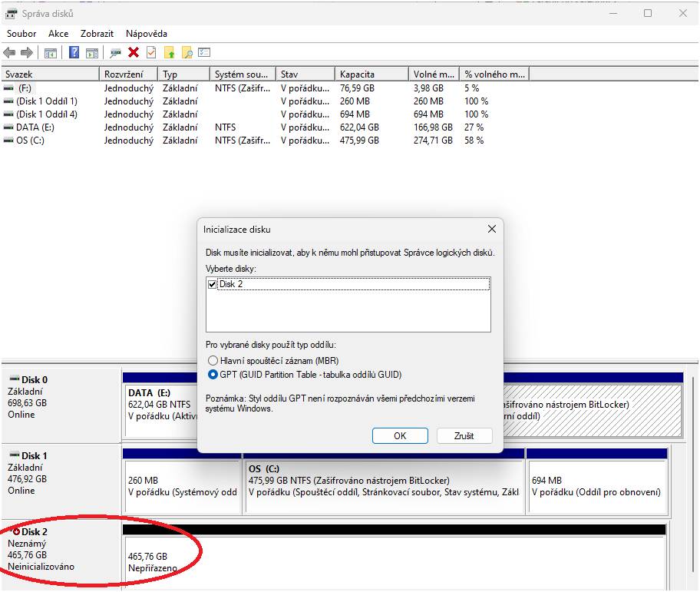Click the 27 % free percentage cell
700x592 pixels.
point(474,127)
